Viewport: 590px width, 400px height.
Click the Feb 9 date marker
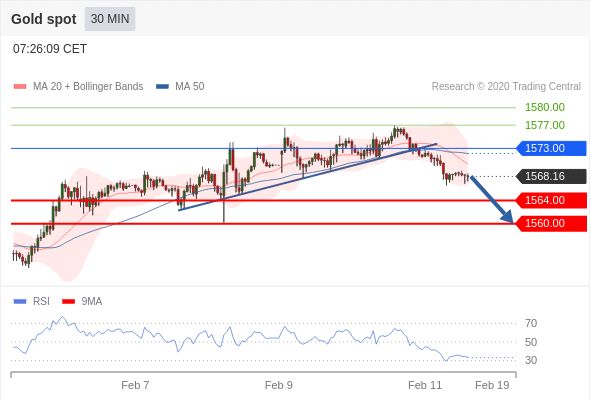pos(278,385)
